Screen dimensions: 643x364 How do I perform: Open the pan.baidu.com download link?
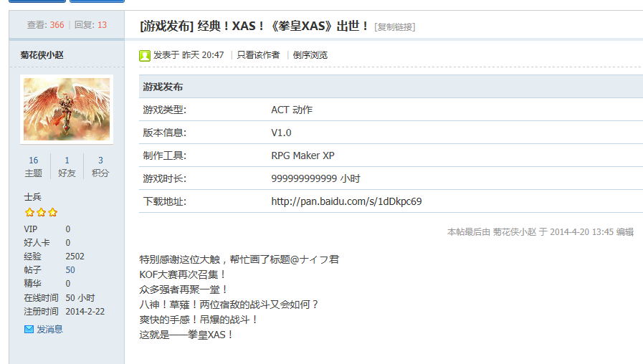pos(346,201)
